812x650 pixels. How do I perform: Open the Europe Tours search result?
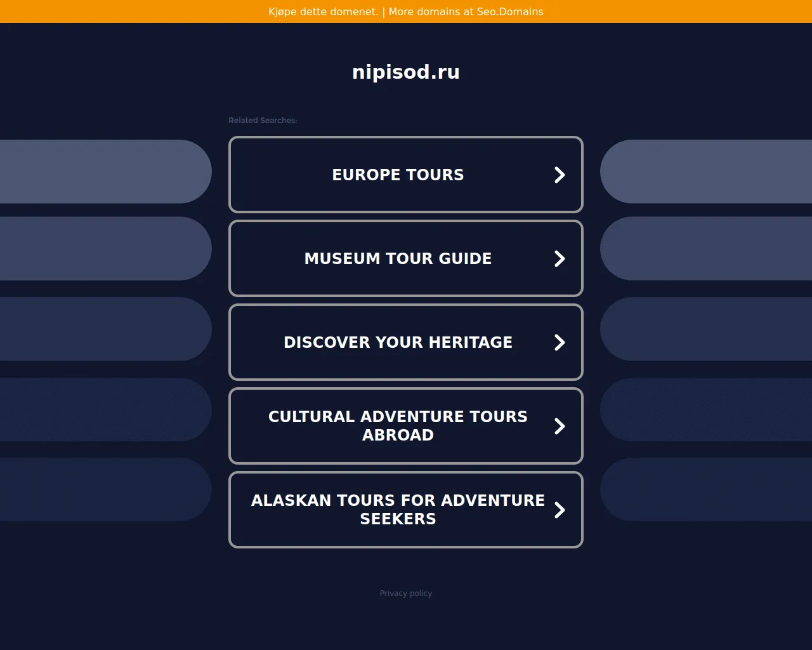[x=398, y=175]
